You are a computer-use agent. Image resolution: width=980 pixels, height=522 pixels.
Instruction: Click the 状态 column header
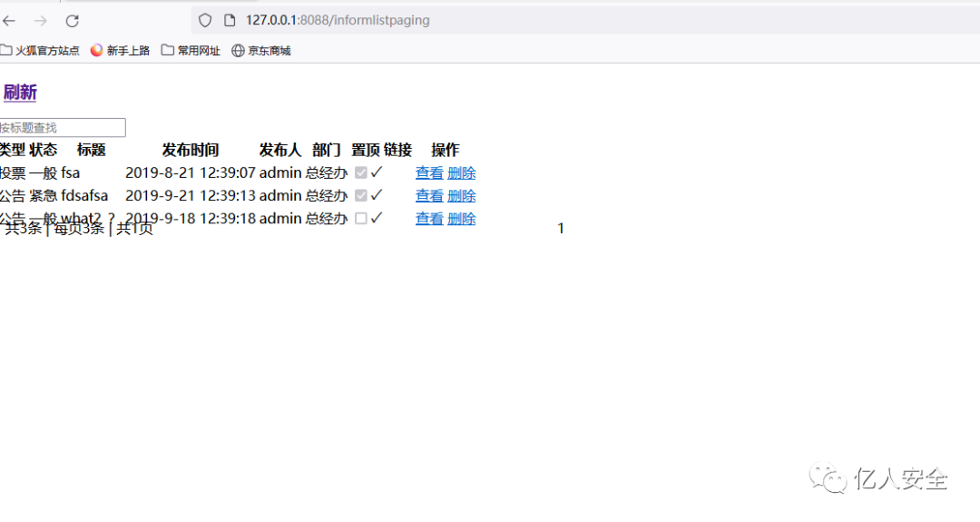click(x=44, y=150)
